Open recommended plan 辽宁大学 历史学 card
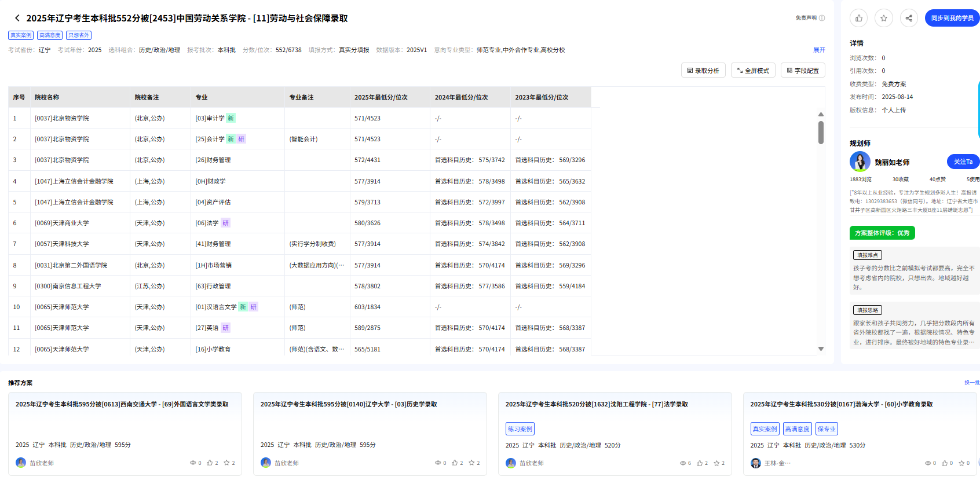The image size is (980, 484). pos(370,434)
